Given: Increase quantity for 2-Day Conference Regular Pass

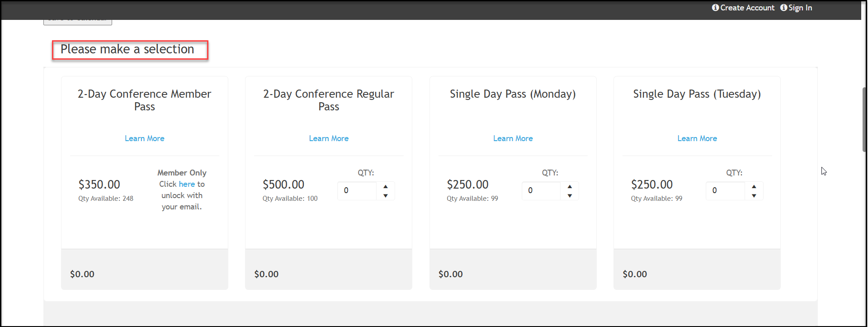Looking at the screenshot, I should click(386, 186).
